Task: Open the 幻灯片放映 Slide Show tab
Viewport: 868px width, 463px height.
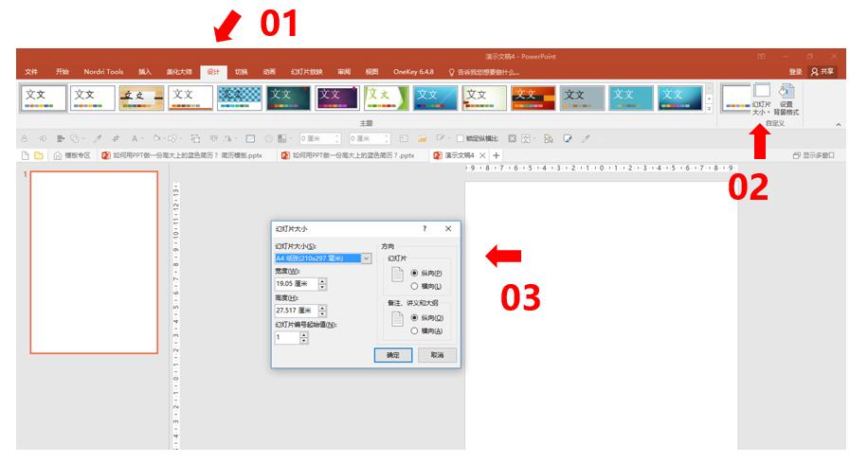Action: [x=307, y=72]
